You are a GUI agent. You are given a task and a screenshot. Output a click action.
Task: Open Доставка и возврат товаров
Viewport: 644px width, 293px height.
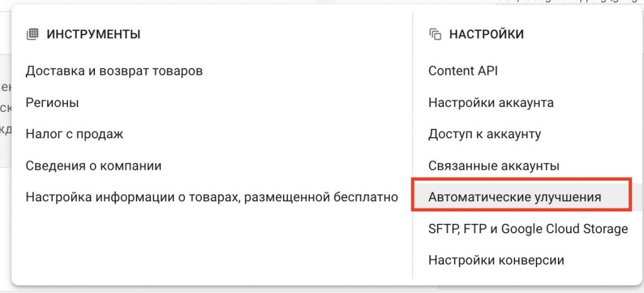click(x=114, y=70)
